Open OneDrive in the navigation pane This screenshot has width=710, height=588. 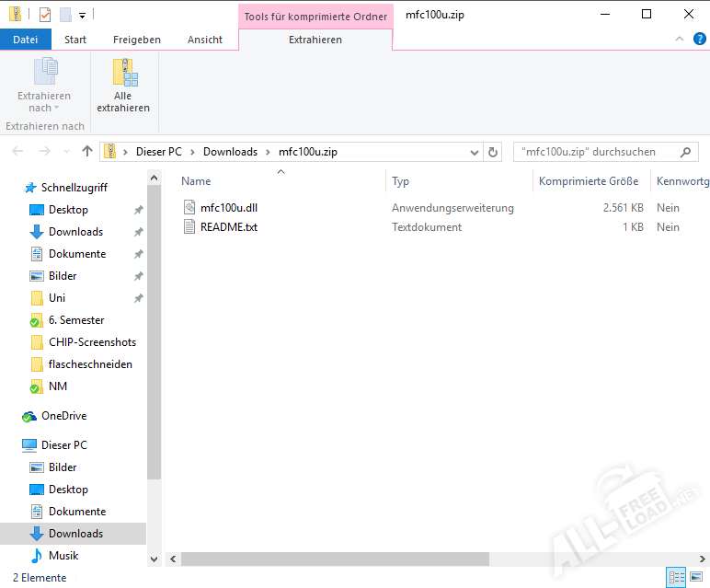63,416
